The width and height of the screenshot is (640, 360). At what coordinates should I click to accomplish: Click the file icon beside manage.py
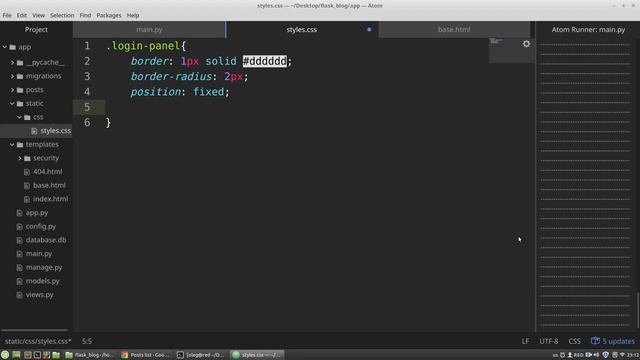pyautogui.click(x=19, y=267)
